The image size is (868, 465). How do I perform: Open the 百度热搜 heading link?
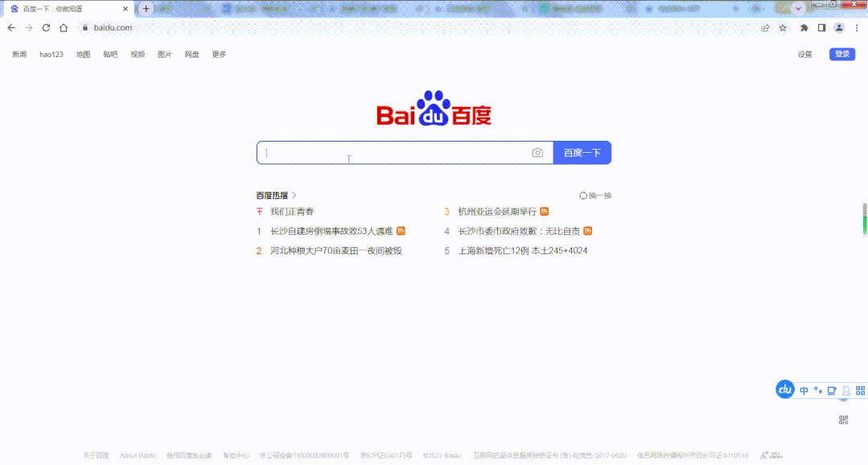(272, 195)
